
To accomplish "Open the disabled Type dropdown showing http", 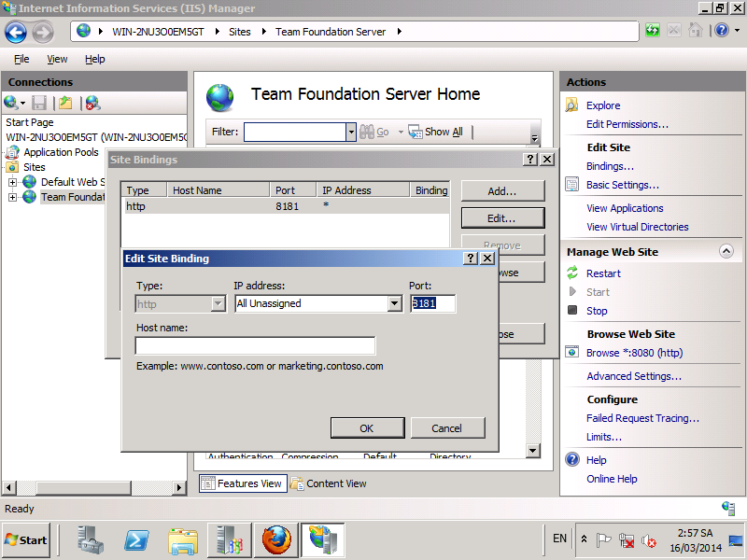I will (218, 303).
